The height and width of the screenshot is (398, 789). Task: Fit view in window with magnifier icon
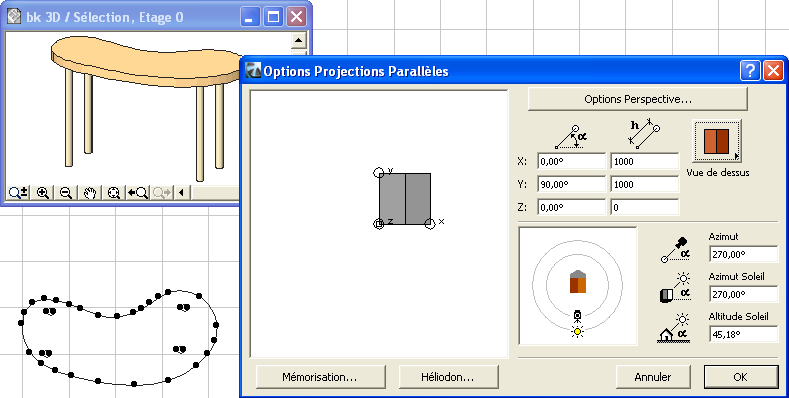114,193
